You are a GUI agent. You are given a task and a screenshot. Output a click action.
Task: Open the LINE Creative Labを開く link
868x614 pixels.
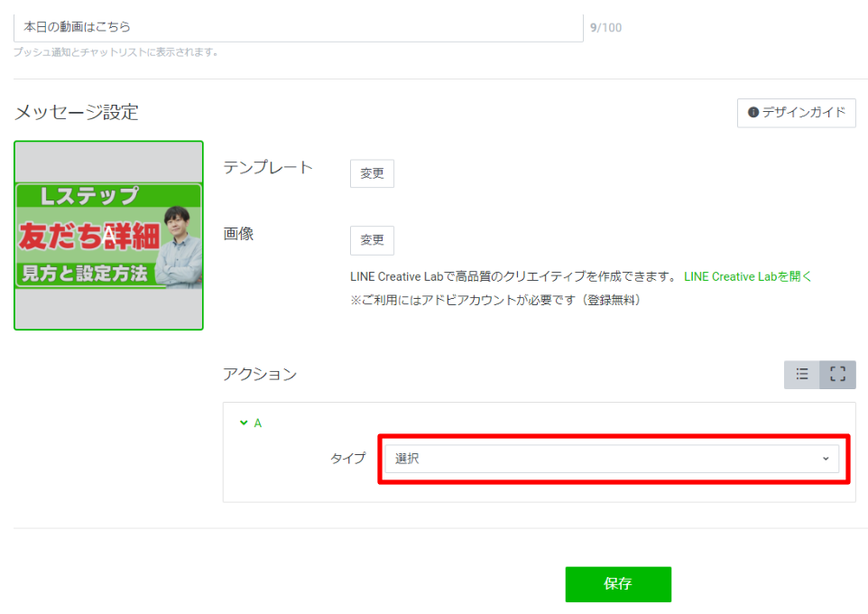pos(747,276)
